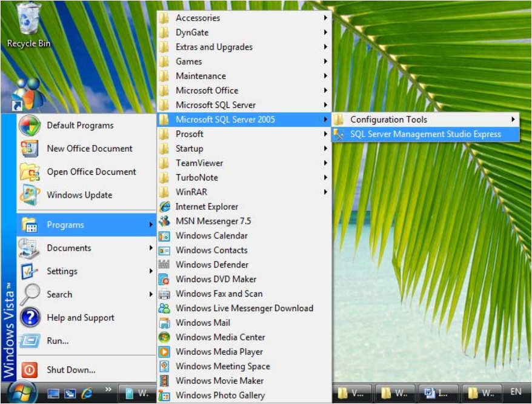Viewport: 532px width, 404px height.
Task: Open the Extras and Upgrades folder
Action: tap(244, 47)
